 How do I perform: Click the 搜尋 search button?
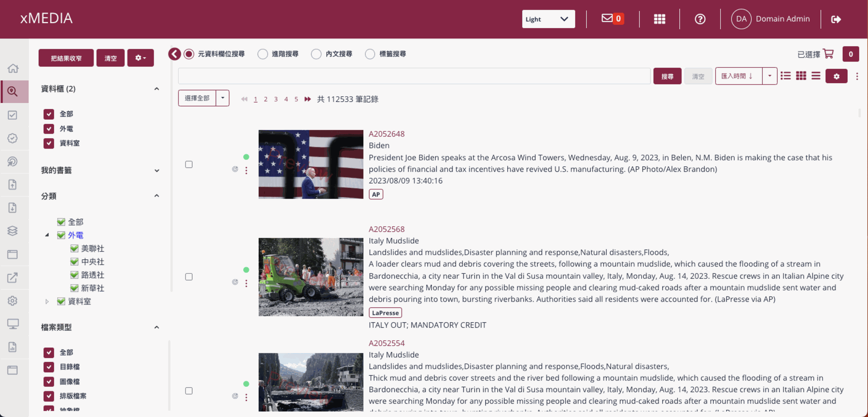point(667,76)
